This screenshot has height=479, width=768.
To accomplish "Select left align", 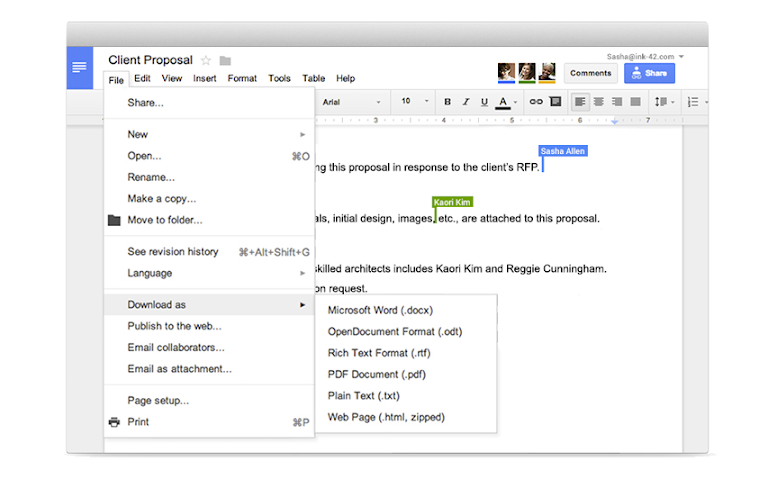I will tap(580, 102).
